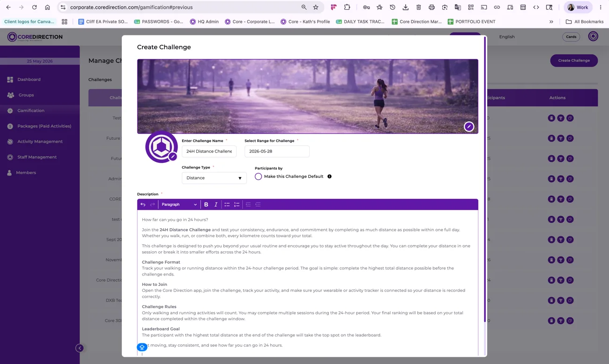Click the modal's vertical scrollbar
The height and width of the screenshot is (364, 609).
pyautogui.click(x=484, y=180)
